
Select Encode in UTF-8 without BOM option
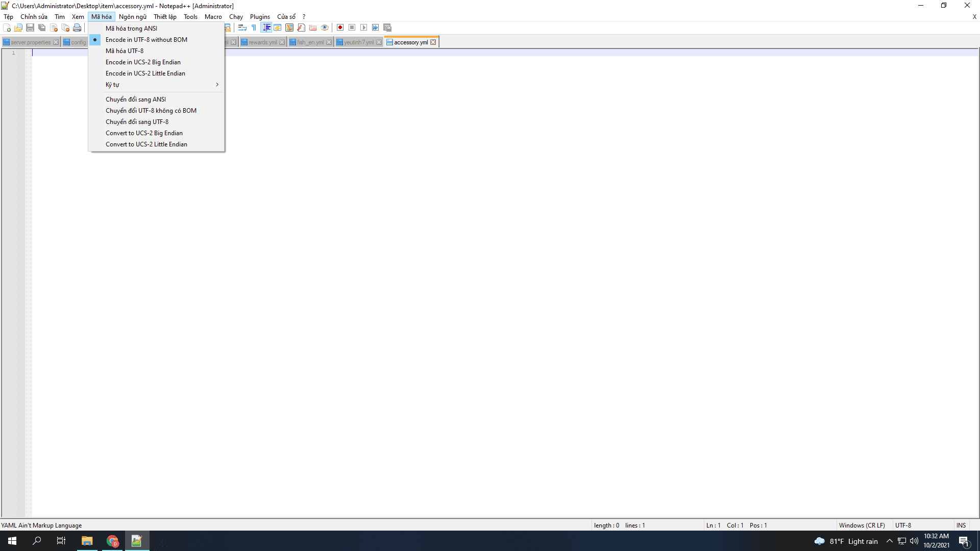click(146, 40)
